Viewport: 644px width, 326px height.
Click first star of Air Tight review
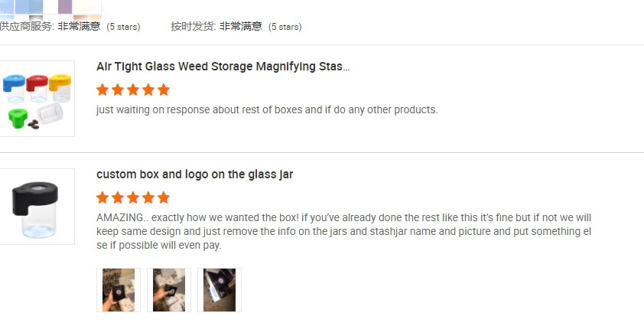pos(103,90)
